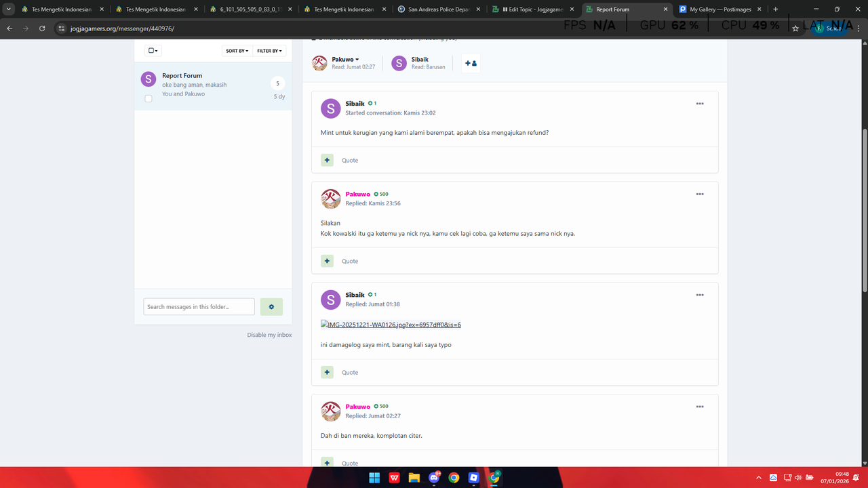Click Sibaik's avatar on the Jumat 01:38 reply

tap(330, 300)
